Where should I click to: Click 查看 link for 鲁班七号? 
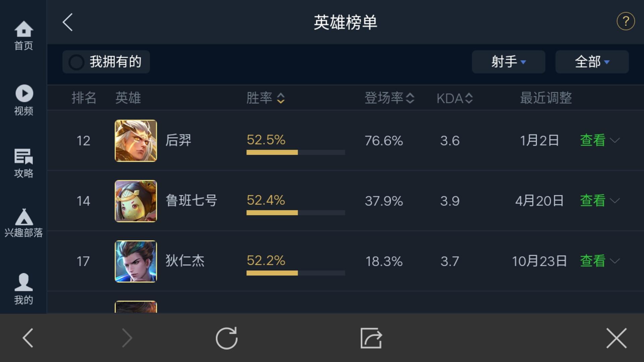coord(593,201)
